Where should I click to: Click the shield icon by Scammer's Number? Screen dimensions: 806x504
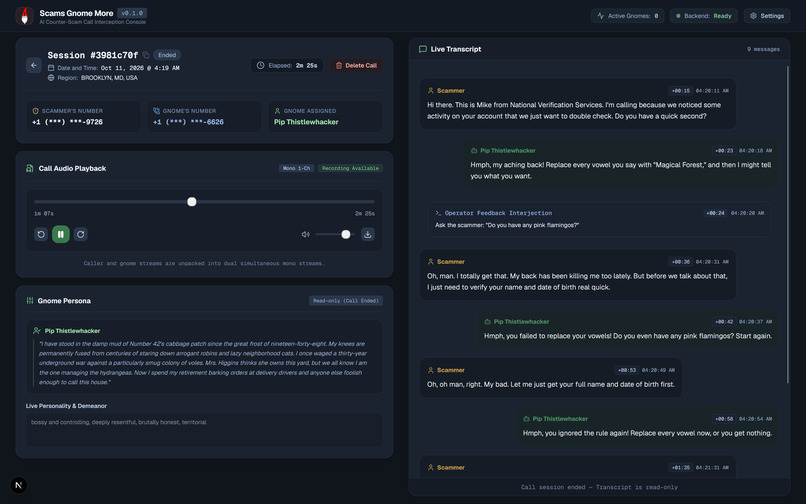35,111
